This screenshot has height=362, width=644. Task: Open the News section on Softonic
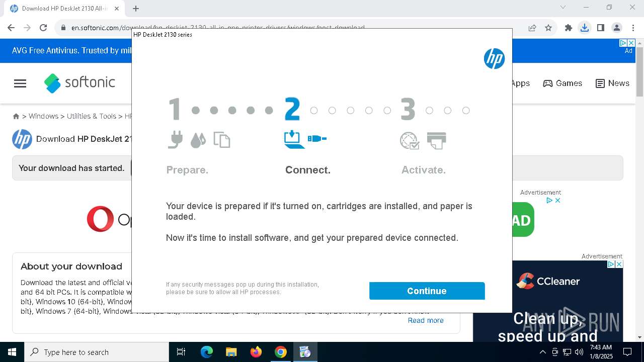[x=612, y=83]
